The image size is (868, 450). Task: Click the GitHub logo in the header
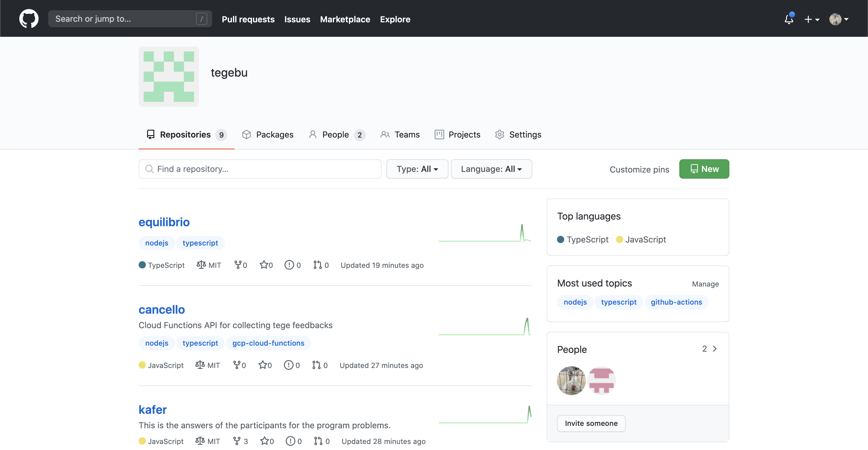(x=29, y=18)
